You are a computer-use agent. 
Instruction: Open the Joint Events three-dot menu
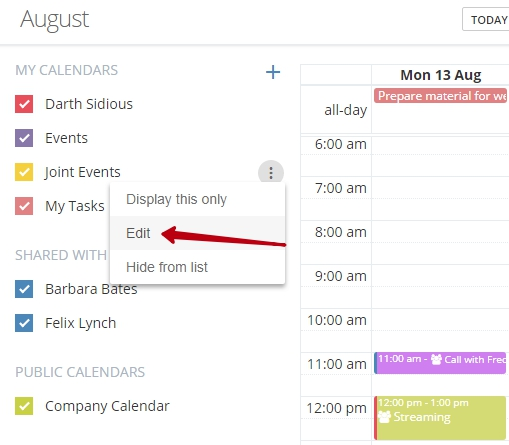click(271, 173)
